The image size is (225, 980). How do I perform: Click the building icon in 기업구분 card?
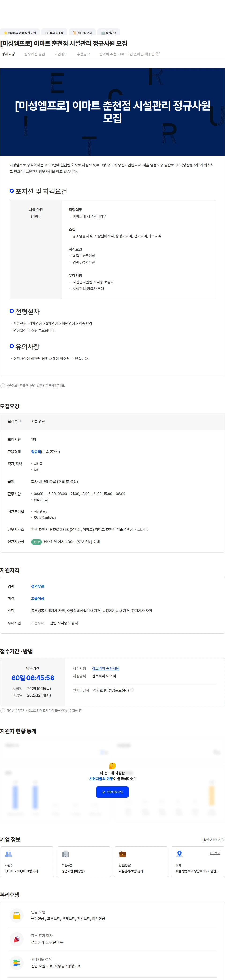(65, 854)
